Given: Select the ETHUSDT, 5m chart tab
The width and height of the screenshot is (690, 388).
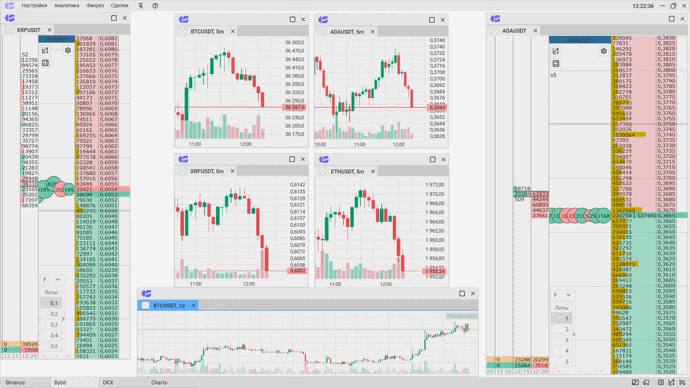Looking at the screenshot, I should (347, 171).
